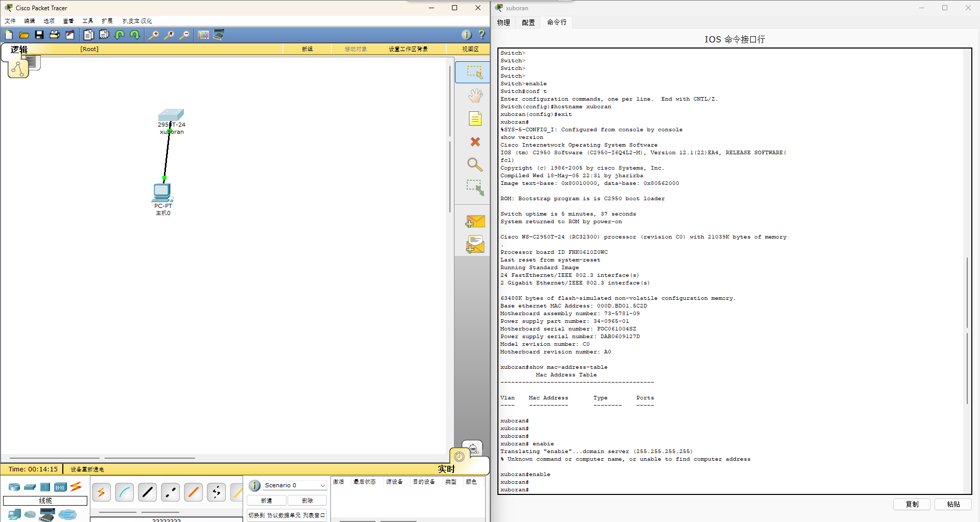Open the 选项 (Options) menu
Viewport: 980px width, 522px height.
tap(49, 21)
